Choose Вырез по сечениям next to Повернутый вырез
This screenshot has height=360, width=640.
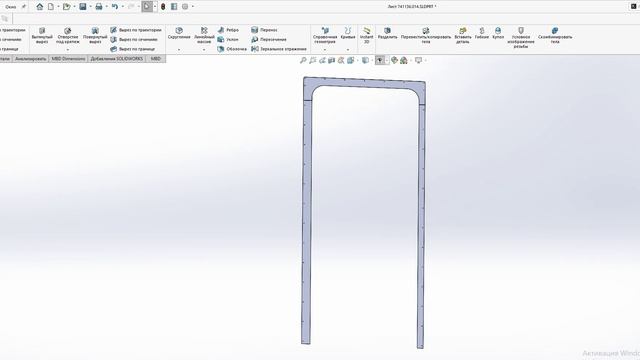tap(134, 40)
